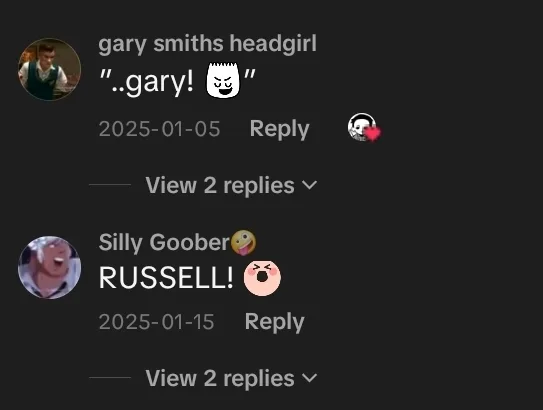Open gary smiths headgirl's profile picture
The height and width of the screenshot is (410, 543).
(50, 70)
